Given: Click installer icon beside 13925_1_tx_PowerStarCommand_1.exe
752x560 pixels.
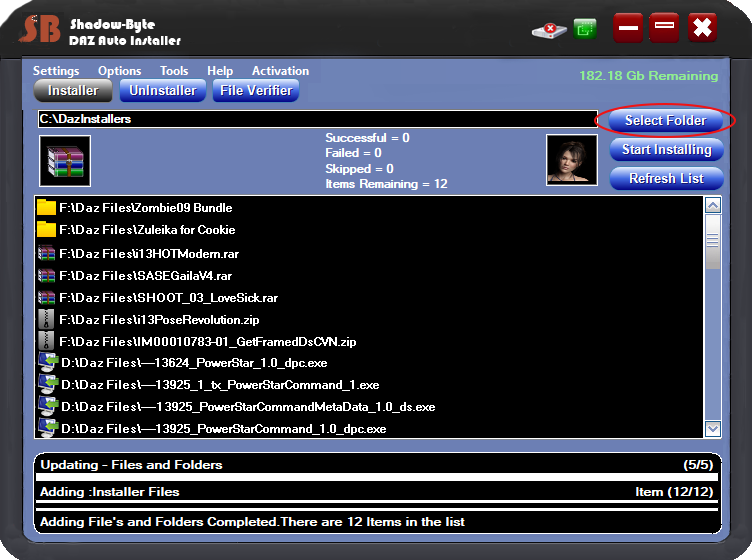Looking at the screenshot, I should pyautogui.click(x=48, y=385).
